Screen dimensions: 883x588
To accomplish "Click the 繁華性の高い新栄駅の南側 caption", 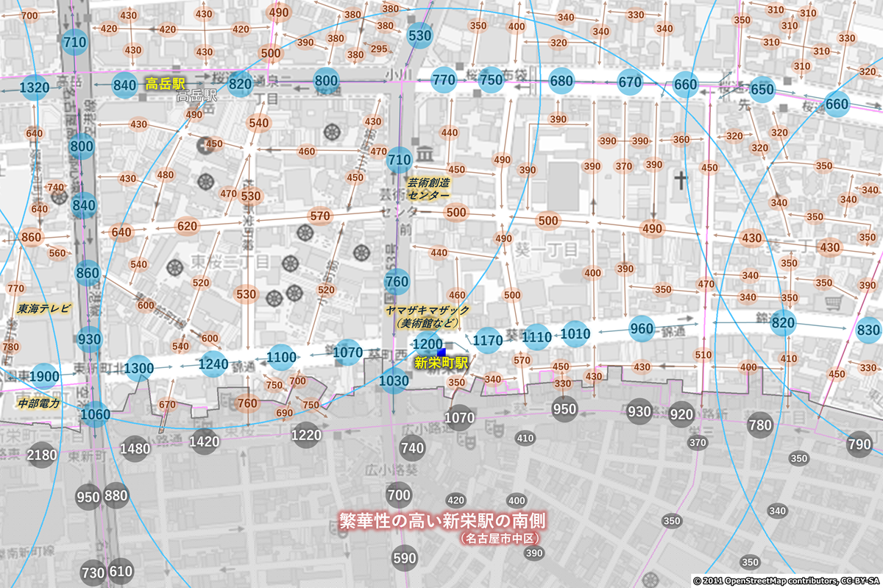I will tap(442, 522).
